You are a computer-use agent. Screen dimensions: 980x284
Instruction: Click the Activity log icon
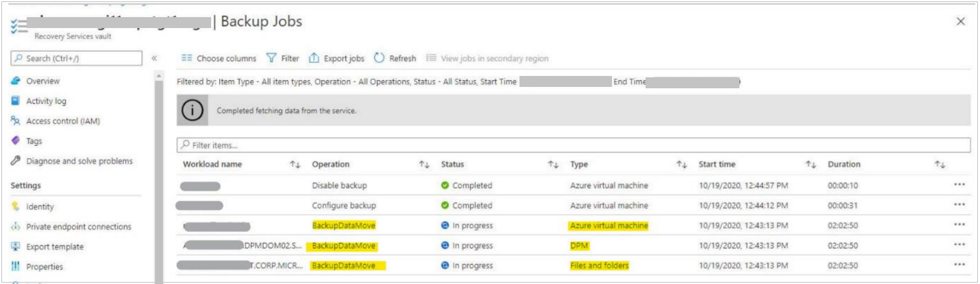tap(16, 101)
